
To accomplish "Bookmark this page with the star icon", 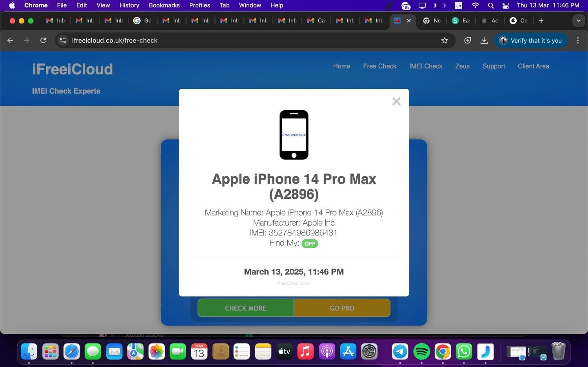I will (x=445, y=40).
